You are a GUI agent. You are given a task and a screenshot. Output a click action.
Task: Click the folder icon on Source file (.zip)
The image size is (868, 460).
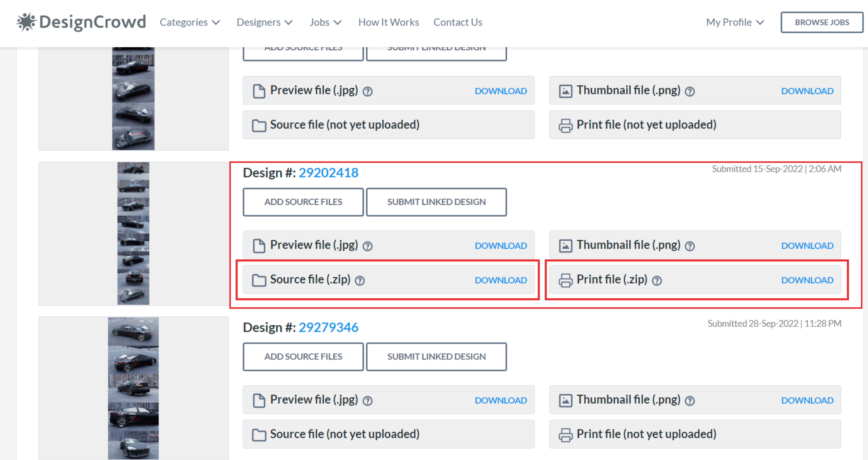pyautogui.click(x=259, y=280)
